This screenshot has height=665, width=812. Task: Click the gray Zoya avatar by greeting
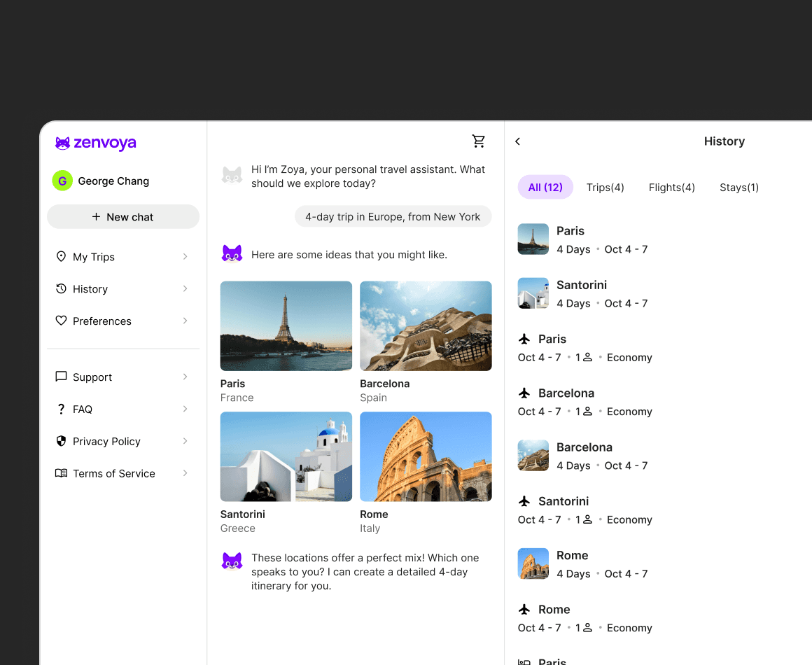coord(232,176)
